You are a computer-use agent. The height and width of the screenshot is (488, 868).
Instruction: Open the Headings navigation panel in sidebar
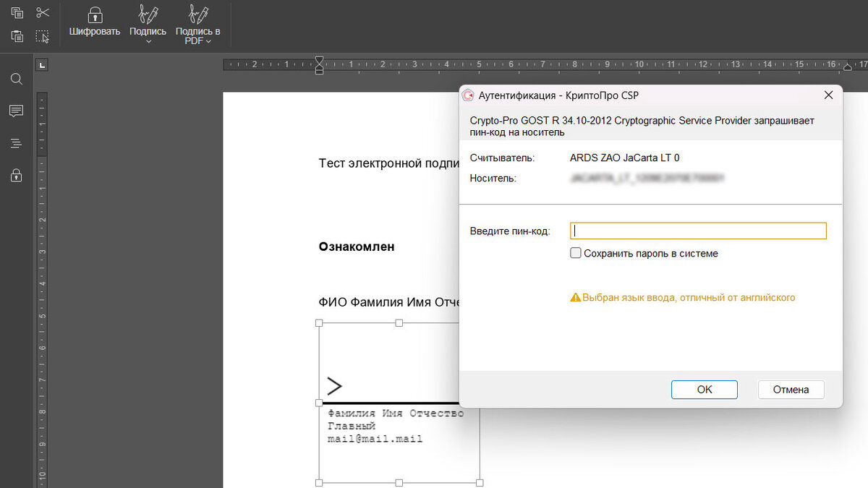[16, 143]
